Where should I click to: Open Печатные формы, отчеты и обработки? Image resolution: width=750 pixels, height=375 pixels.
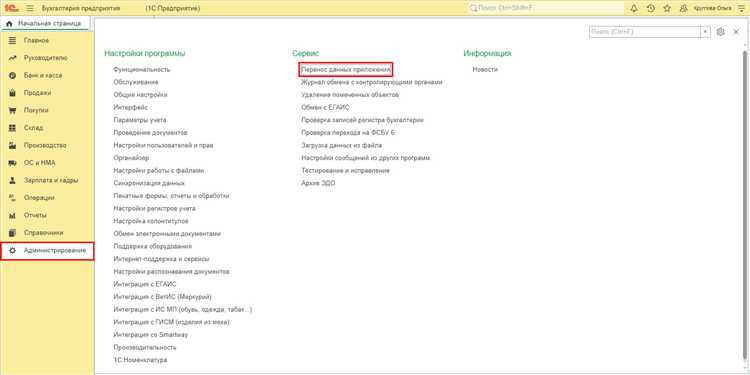pos(171,196)
